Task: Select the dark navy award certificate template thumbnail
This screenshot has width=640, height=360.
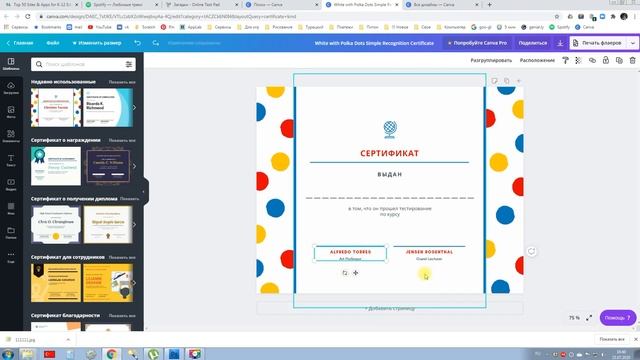Action: [108, 166]
